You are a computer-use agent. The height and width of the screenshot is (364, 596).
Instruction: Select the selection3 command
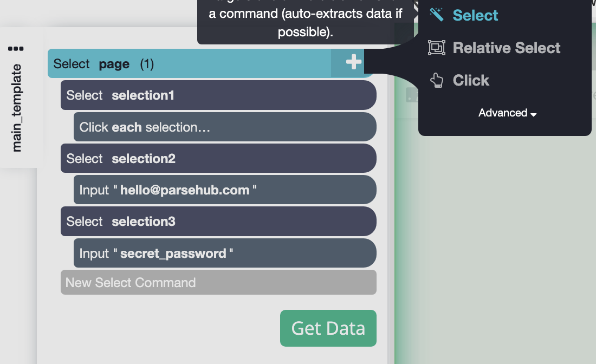coord(218,222)
